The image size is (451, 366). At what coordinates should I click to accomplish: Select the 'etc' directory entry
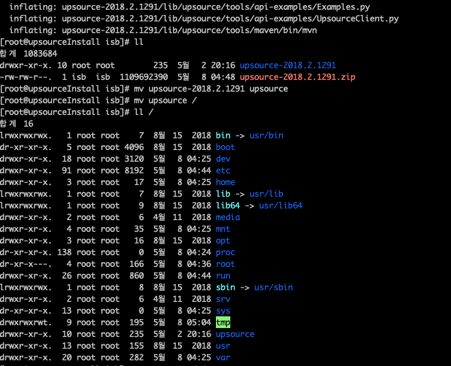click(x=223, y=170)
